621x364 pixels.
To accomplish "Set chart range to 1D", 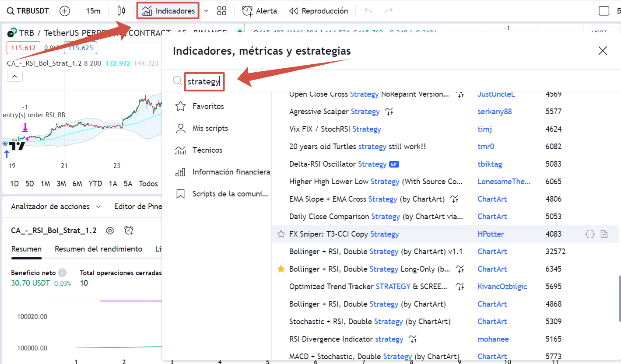I will click(14, 184).
